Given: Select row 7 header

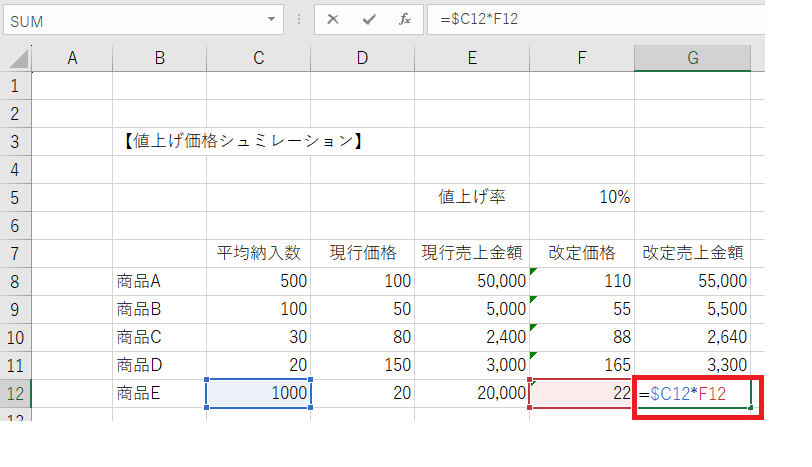Looking at the screenshot, I should [x=15, y=253].
